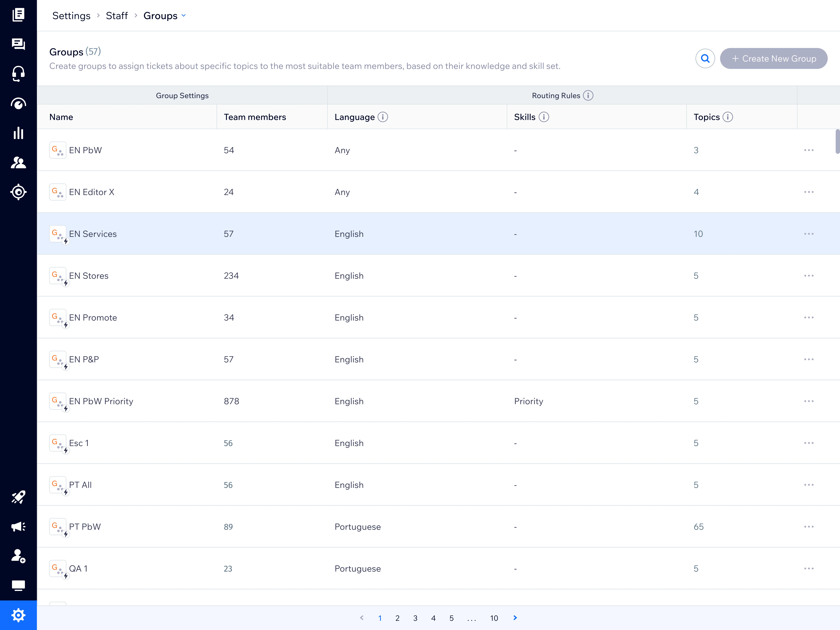
Task: Click the search magnifier icon for groups
Action: click(x=705, y=58)
